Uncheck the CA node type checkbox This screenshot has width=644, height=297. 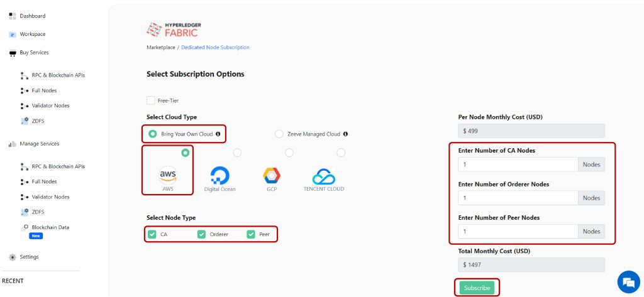pos(152,234)
